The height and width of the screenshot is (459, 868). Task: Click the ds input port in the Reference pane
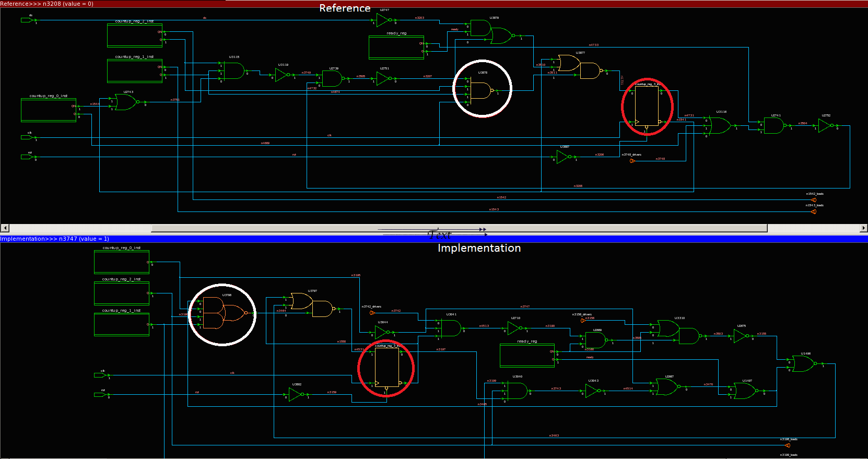[26, 20]
